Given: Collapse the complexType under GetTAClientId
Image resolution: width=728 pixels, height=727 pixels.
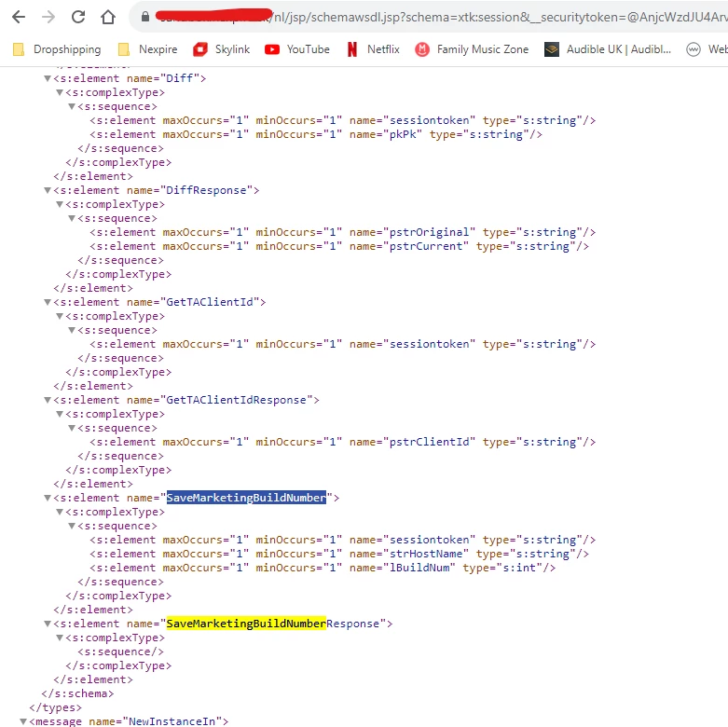Looking at the screenshot, I should coord(60,316).
